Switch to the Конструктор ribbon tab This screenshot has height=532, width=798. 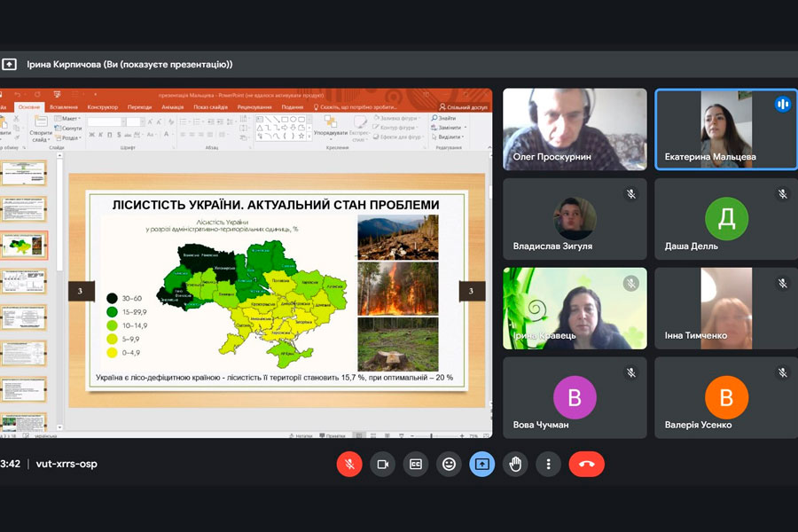(102, 107)
